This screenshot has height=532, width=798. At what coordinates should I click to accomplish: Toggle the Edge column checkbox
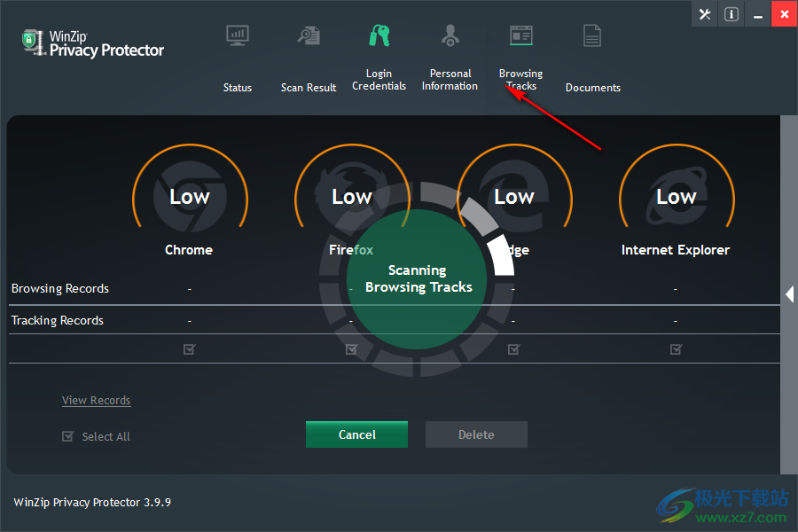(514, 349)
